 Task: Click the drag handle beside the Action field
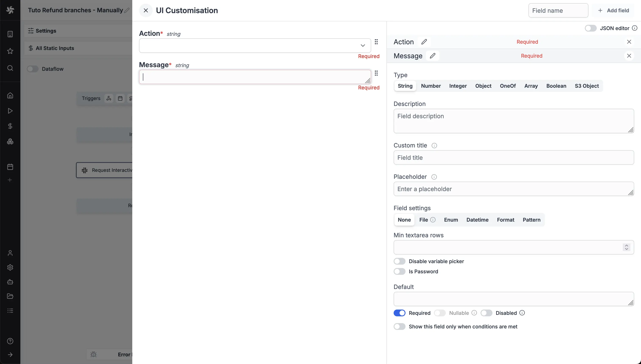click(x=376, y=42)
